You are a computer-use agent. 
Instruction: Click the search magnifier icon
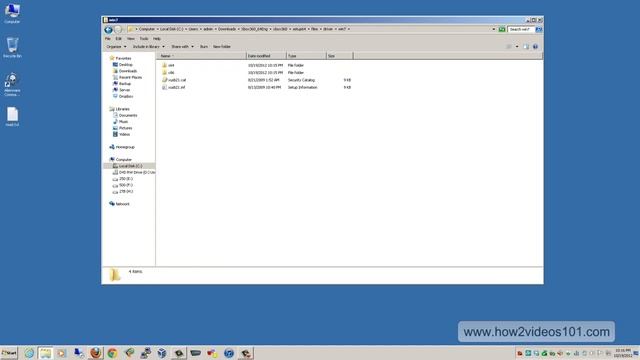(538, 29)
